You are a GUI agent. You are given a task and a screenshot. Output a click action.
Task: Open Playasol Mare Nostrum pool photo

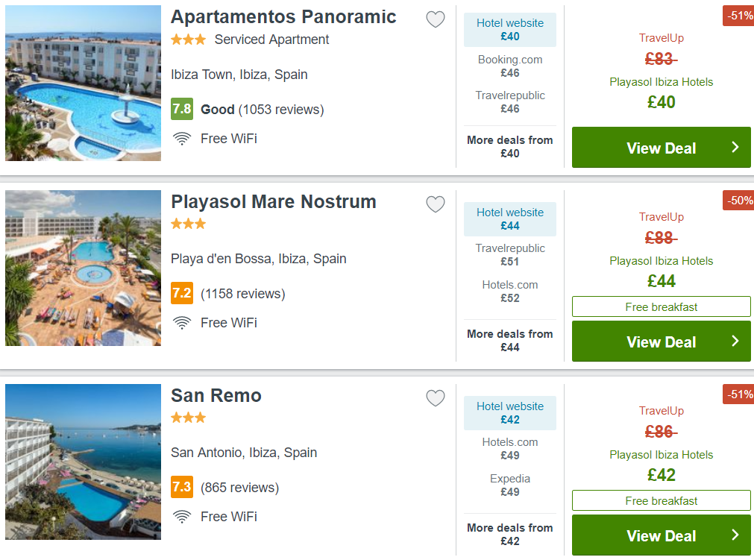[x=84, y=268]
